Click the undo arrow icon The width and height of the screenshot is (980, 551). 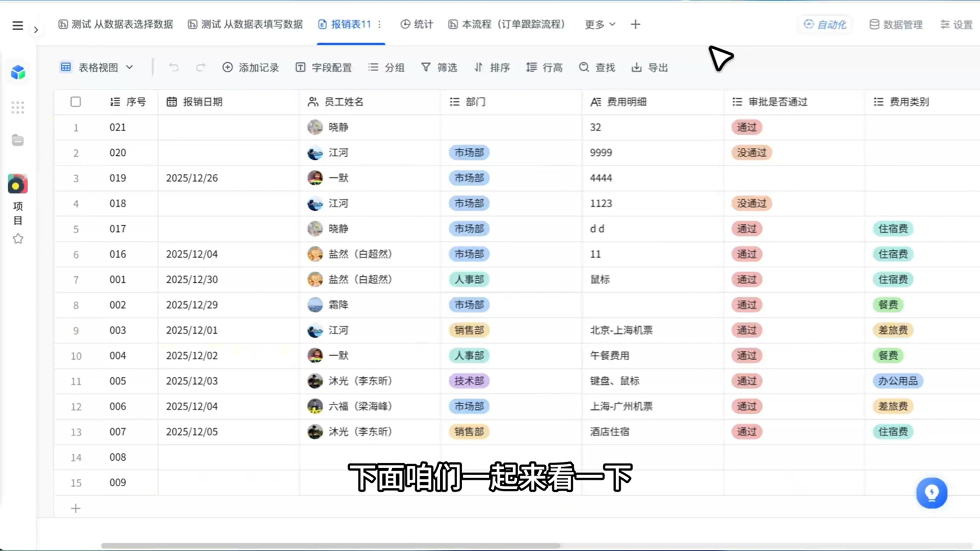tap(174, 67)
